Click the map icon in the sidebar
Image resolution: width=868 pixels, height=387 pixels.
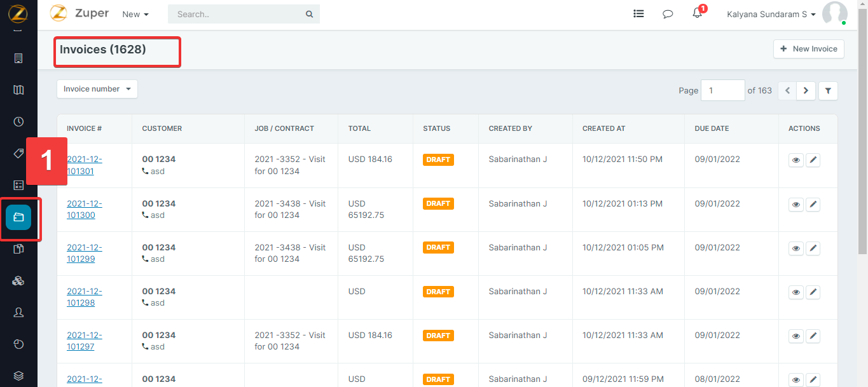18,90
